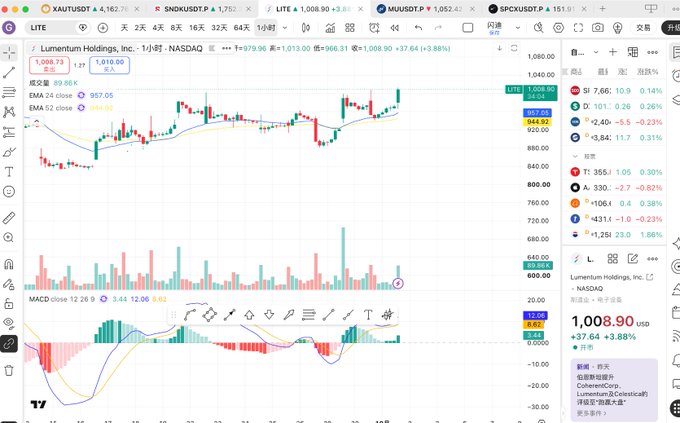This screenshot has height=423, width=680.
Task: Open the chart layout selector square
Action: (x=468, y=28)
